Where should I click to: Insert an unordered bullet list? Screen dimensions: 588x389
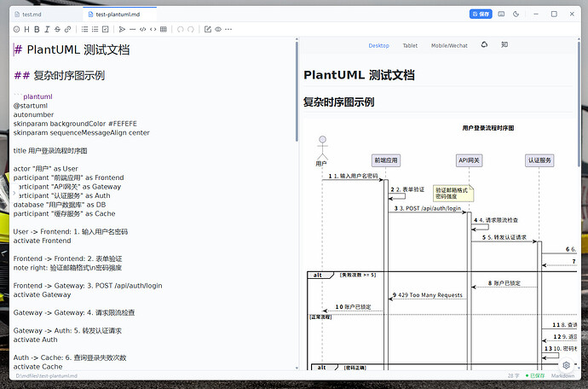84,29
